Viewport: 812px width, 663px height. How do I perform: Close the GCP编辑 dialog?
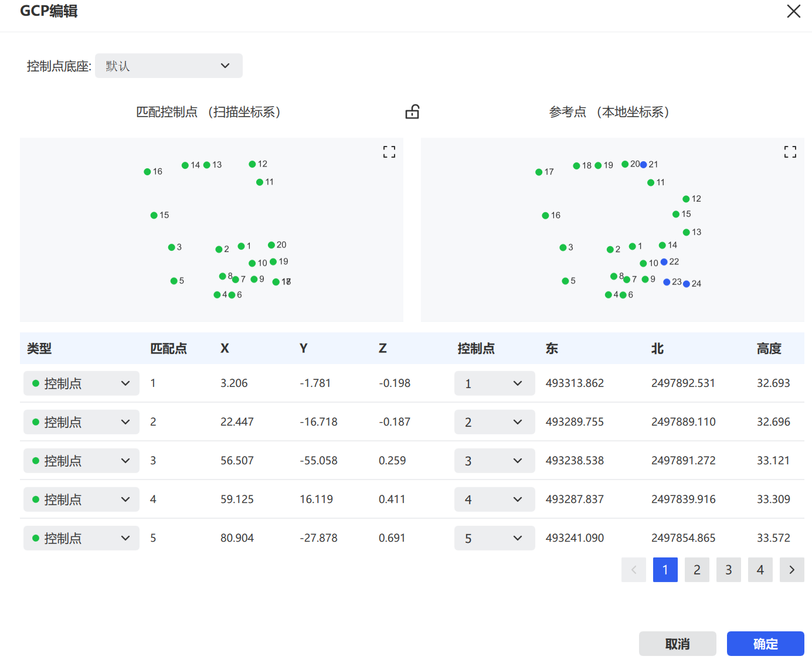click(794, 11)
